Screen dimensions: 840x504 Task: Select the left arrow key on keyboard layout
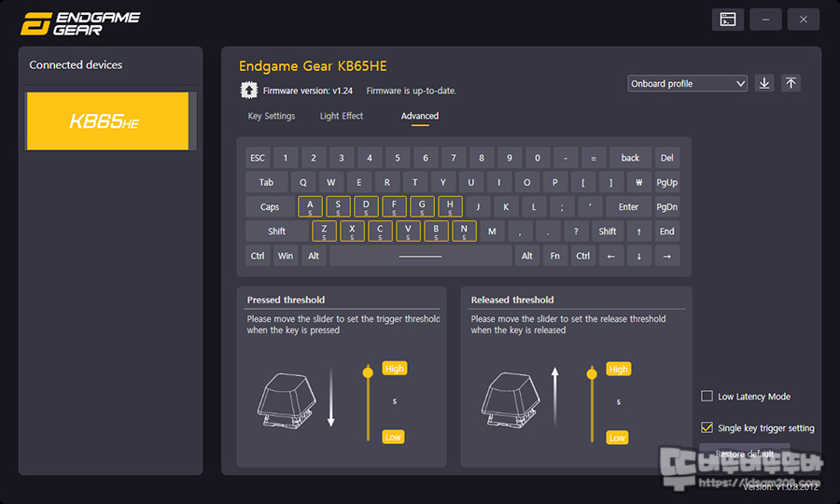(610, 256)
